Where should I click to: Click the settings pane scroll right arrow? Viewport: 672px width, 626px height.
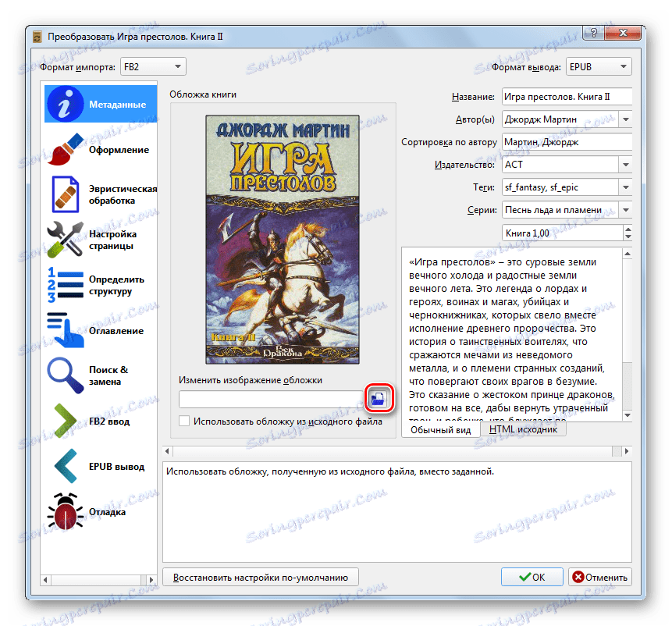click(627, 450)
